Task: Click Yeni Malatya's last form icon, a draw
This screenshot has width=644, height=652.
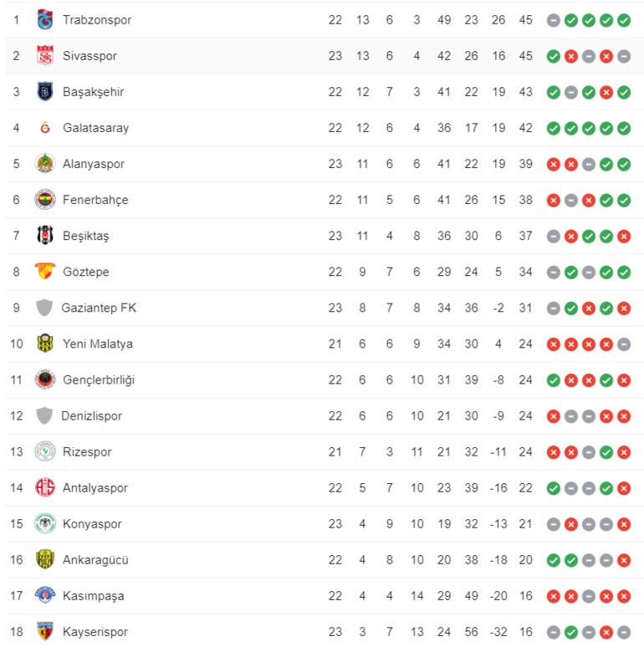Action: click(x=624, y=344)
